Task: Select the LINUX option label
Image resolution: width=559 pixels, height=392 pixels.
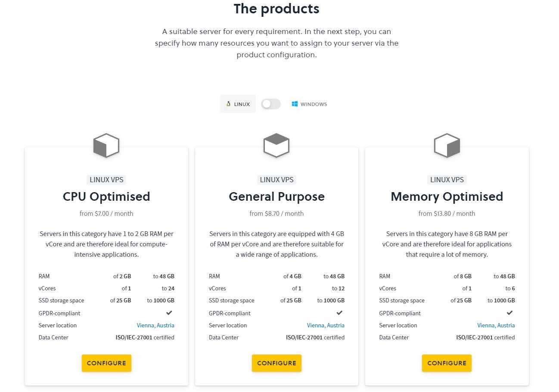Action: point(242,104)
